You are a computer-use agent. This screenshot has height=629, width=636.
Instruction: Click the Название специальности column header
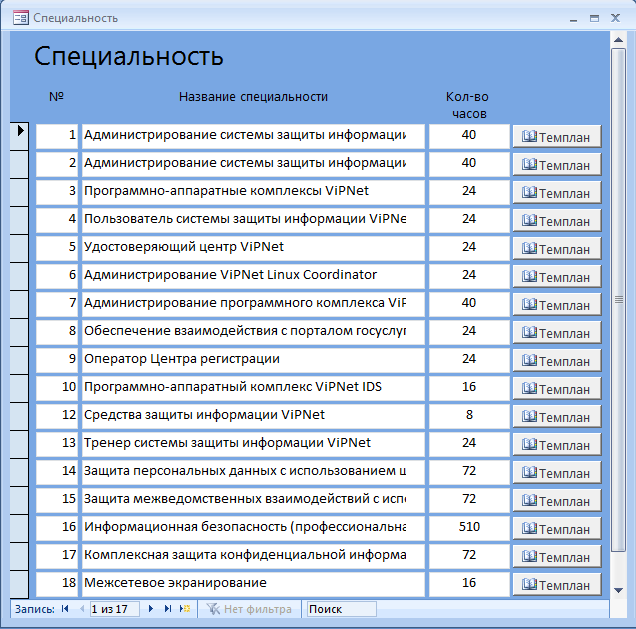click(253, 97)
